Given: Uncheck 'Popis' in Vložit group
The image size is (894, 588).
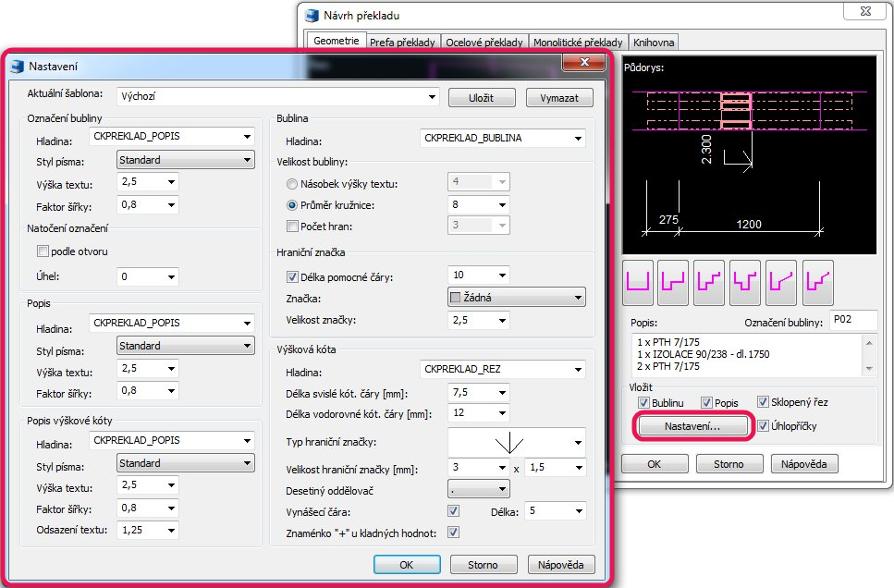Looking at the screenshot, I should click(x=706, y=403).
